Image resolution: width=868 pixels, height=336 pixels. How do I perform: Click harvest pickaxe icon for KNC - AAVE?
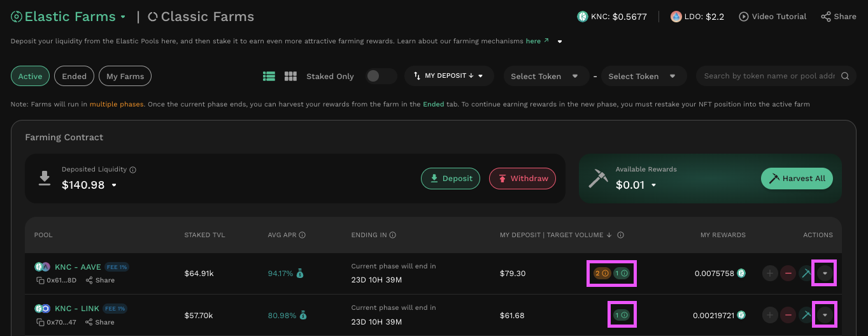tap(806, 274)
